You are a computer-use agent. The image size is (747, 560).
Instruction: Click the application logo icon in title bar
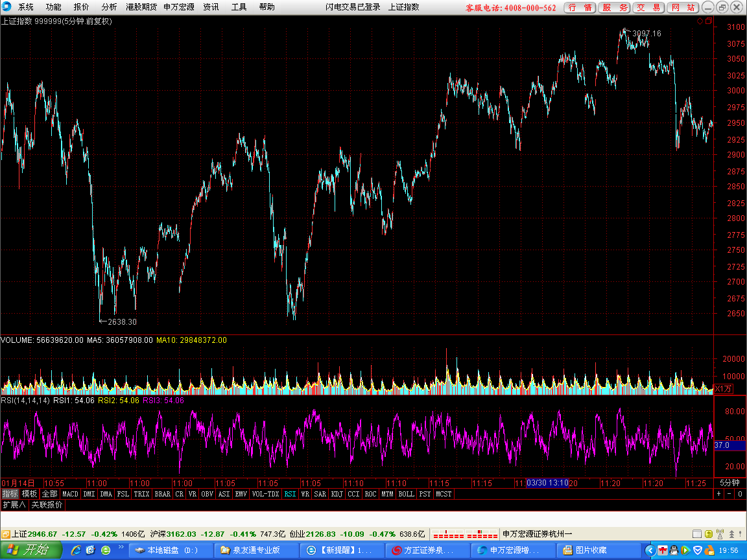pos(6,6)
